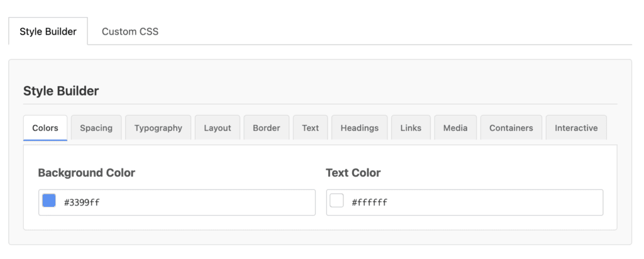Screen dimensions: 644x259
Task: Click the Background Color label
Action: pos(87,172)
